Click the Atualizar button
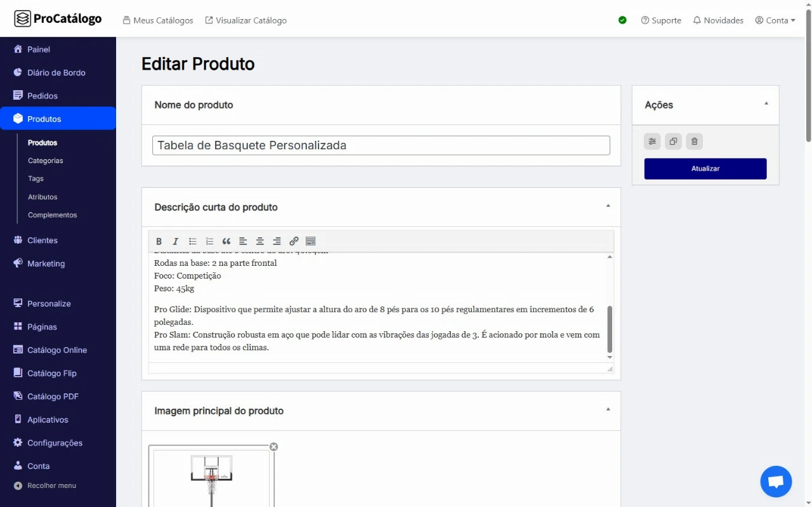Viewport: 812px width, 507px height. (x=705, y=169)
